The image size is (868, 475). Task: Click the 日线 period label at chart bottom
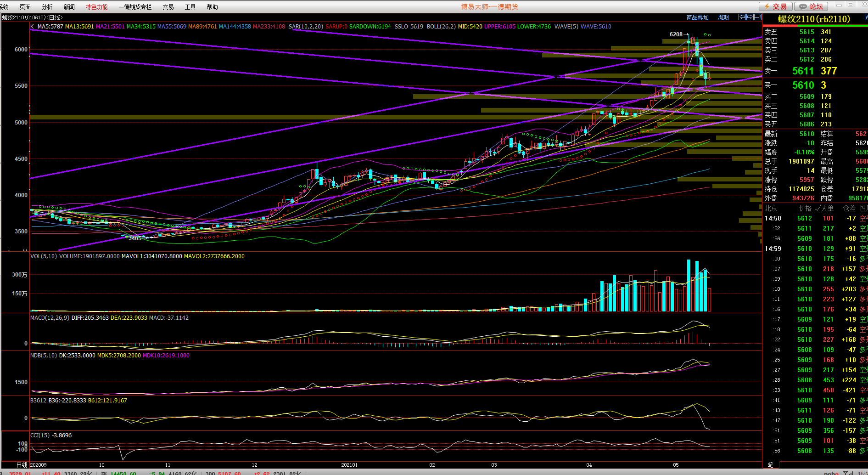pyautogui.click(x=22, y=465)
